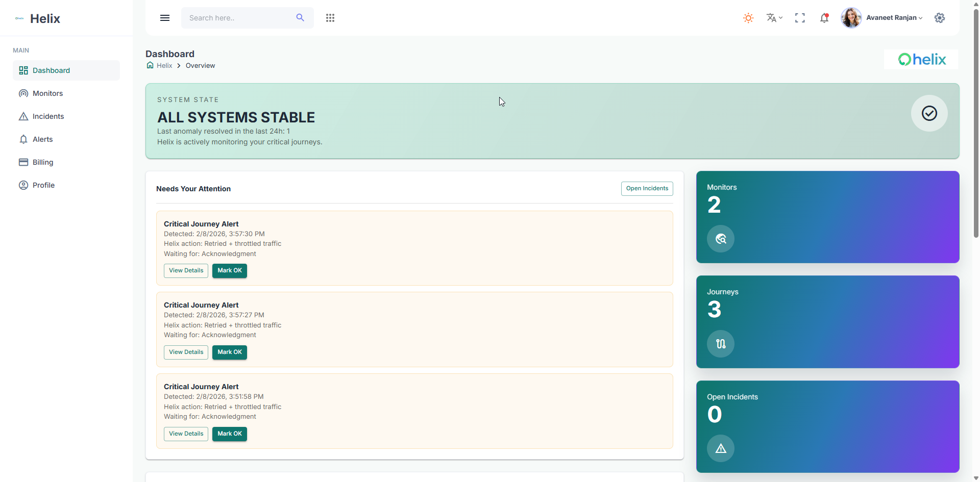Mark the first Critical Journey Alert OK
Image resolution: width=980 pixels, height=482 pixels.
(229, 270)
